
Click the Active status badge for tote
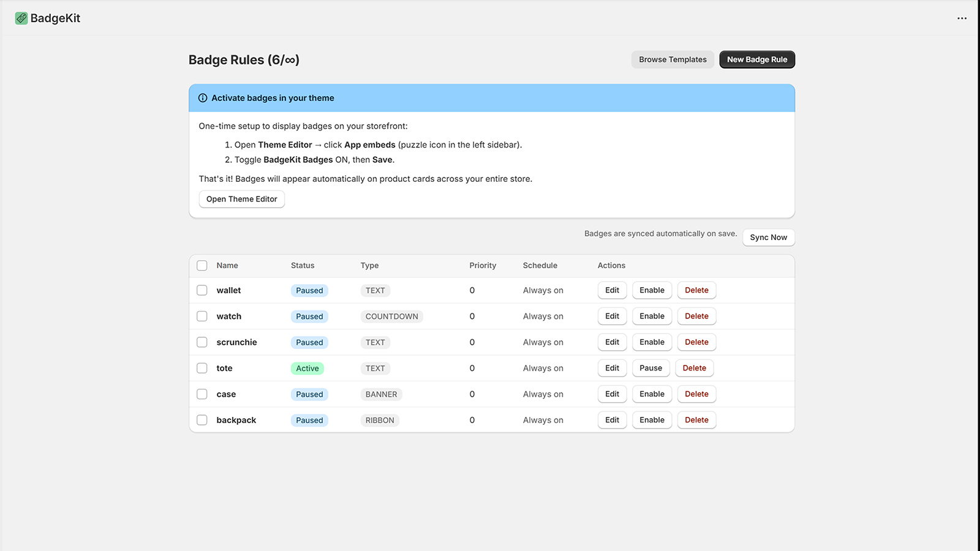pyautogui.click(x=307, y=369)
